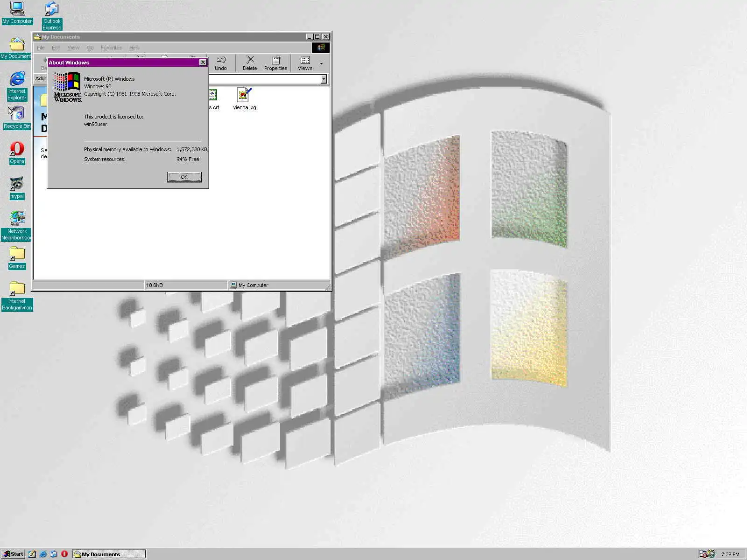Click the Views toolbar icon in My Documents
Screen dimensions: 747x560
pos(305,63)
